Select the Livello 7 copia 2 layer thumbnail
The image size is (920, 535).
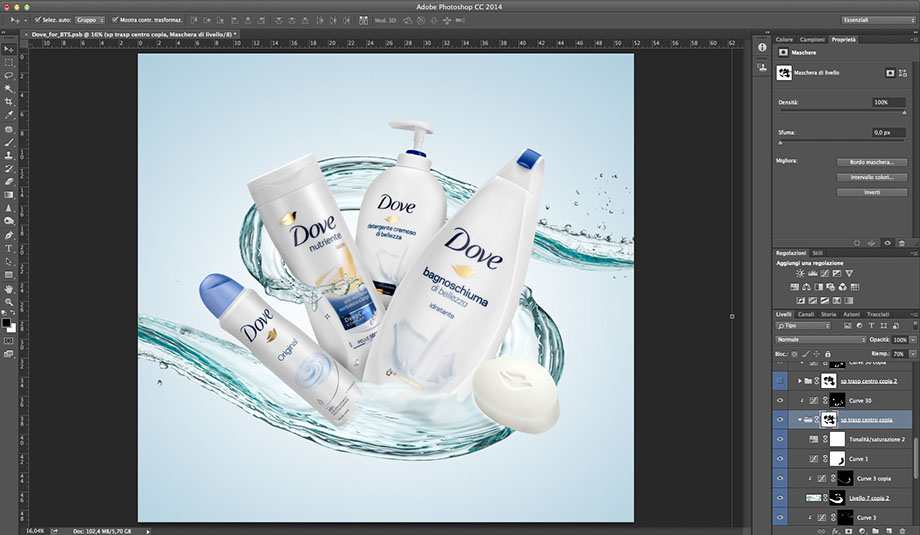(x=813, y=498)
